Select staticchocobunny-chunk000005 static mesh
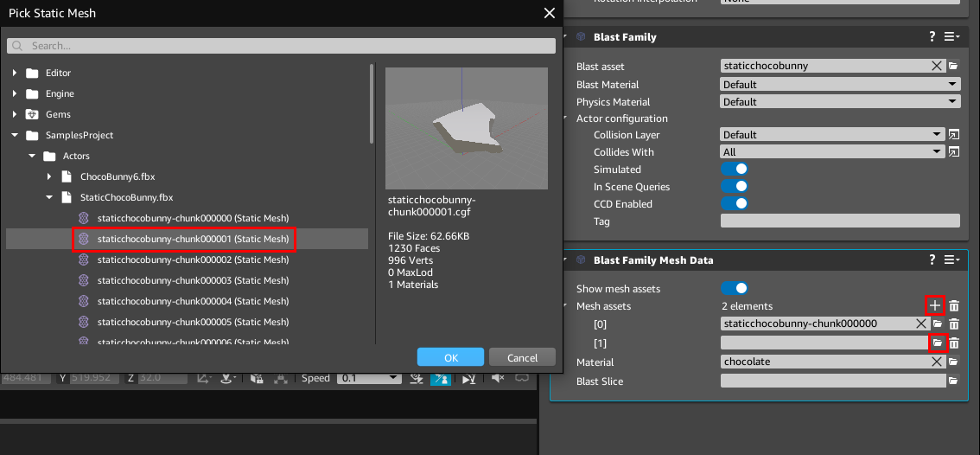This screenshot has height=455, width=980. tap(193, 322)
